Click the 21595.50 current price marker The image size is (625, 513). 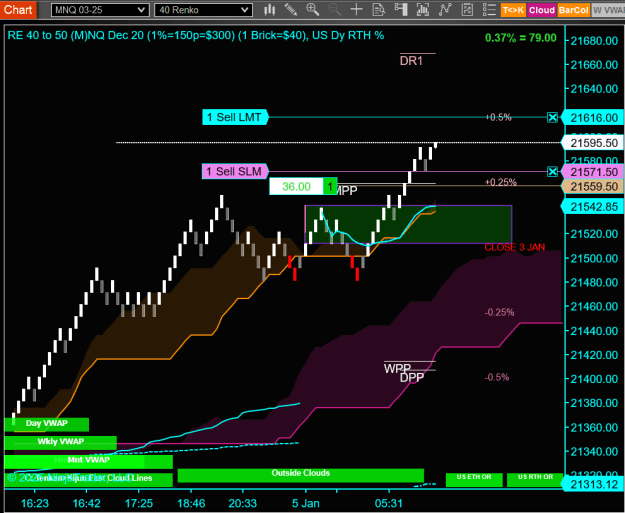(x=593, y=143)
